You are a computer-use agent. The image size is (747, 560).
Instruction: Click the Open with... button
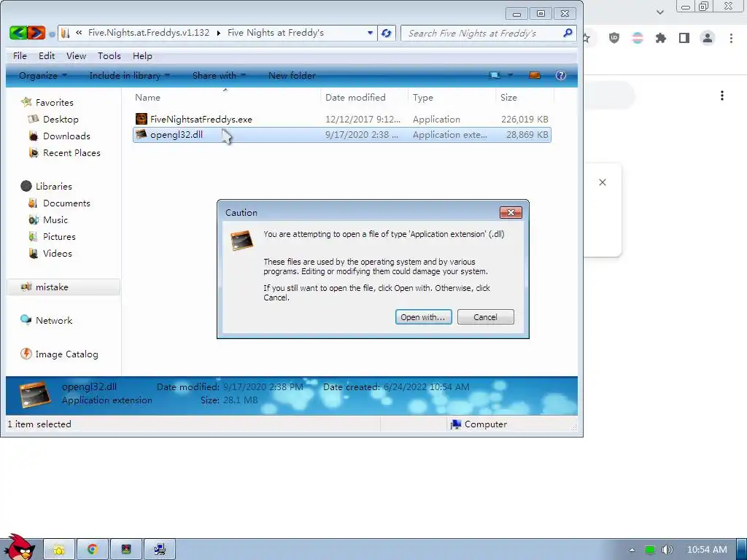click(423, 317)
